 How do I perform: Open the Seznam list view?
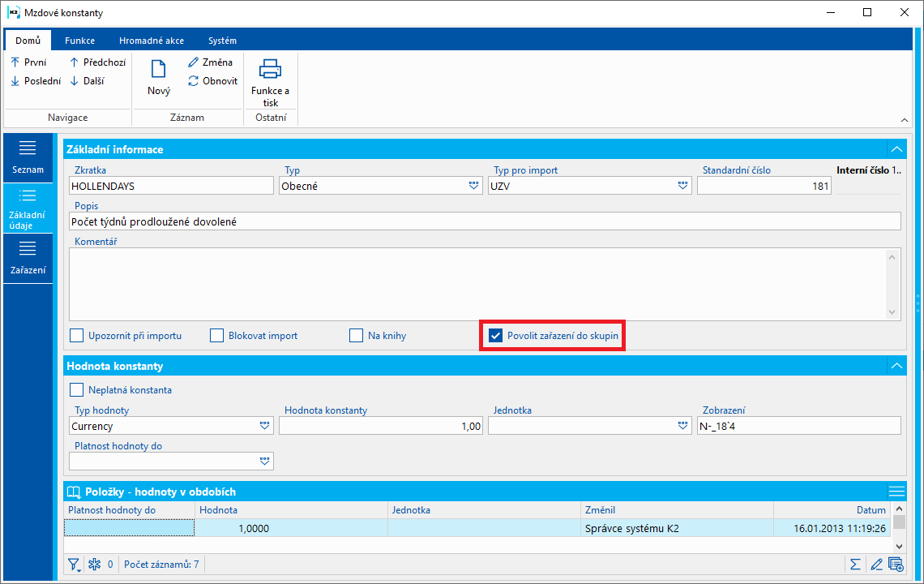tap(28, 157)
